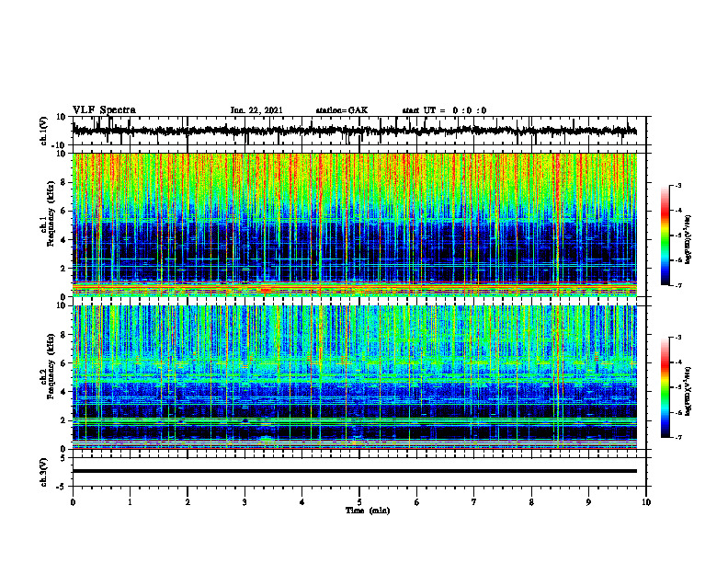Select the date text "Jan. 22, 2021"
This screenshot has width=728, height=563.
pos(256,110)
